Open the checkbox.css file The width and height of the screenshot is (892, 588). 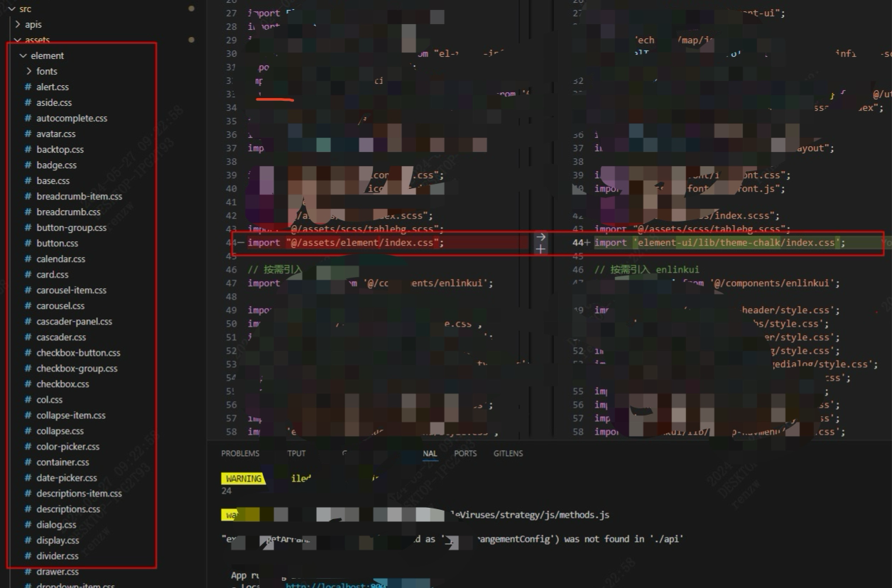62,384
